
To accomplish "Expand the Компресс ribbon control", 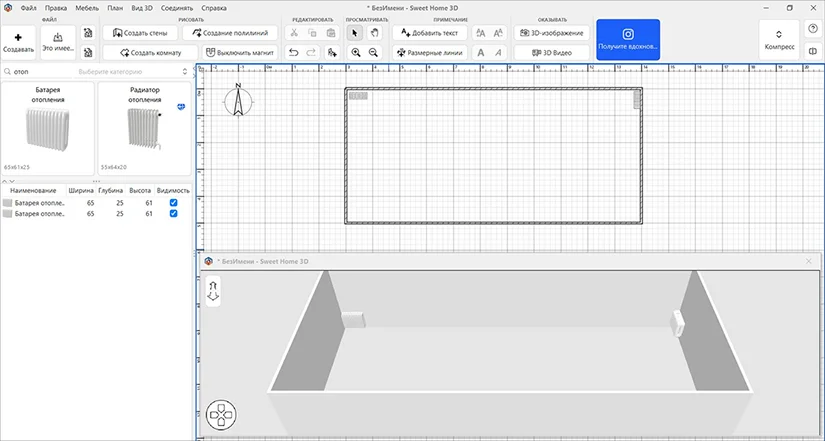I will [x=779, y=40].
